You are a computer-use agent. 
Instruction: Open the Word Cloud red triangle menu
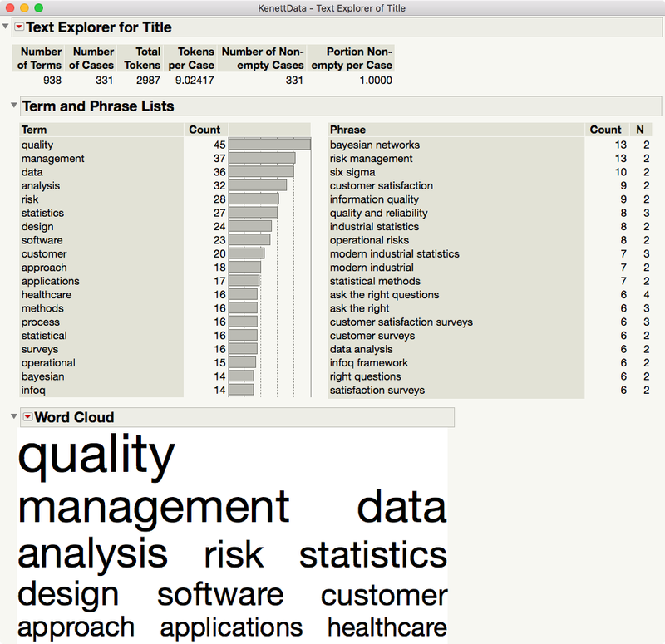[27, 417]
